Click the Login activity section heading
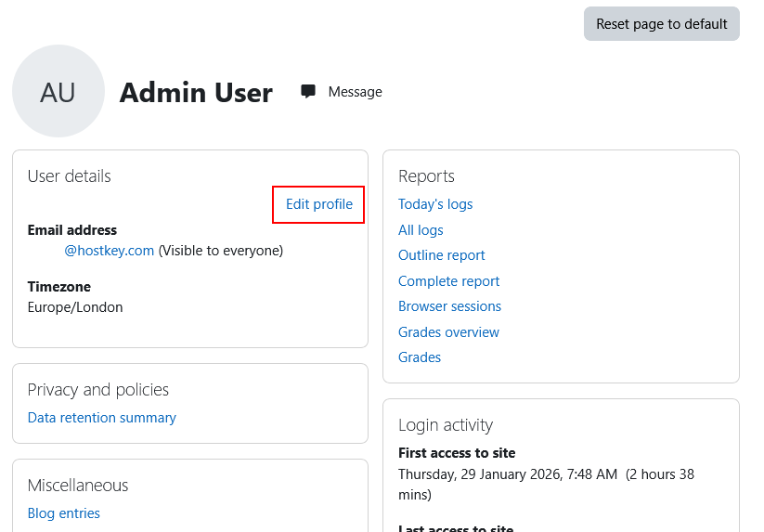Image resolution: width=764 pixels, height=532 pixels. [x=446, y=425]
